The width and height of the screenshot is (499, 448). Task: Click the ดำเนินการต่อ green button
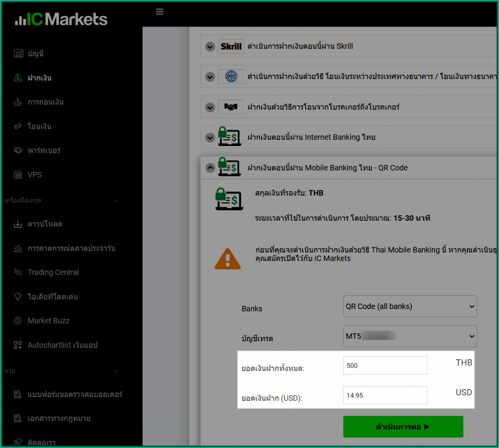click(403, 427)
